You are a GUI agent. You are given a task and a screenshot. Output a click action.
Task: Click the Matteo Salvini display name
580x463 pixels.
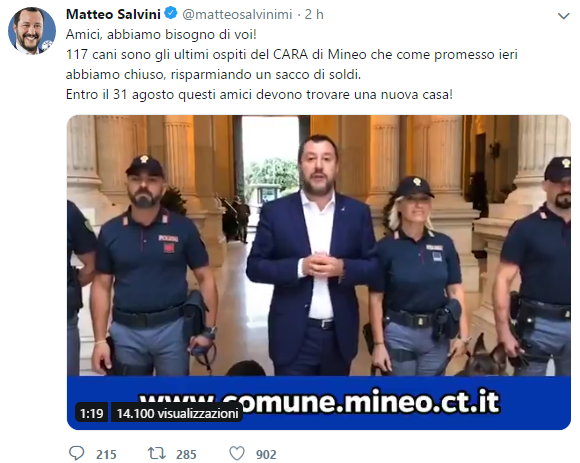pyautogui.click(x=113, y=14)
